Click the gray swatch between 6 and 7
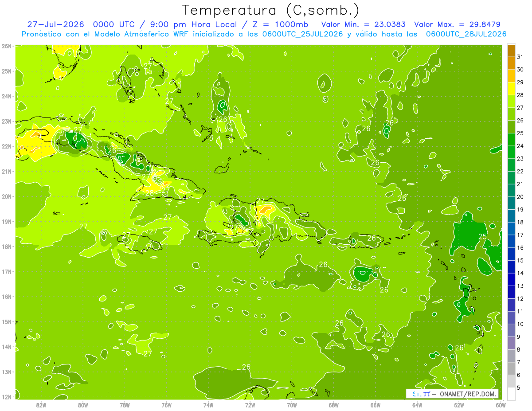This screenshot has width=532, height=411. tap(511, 368)
